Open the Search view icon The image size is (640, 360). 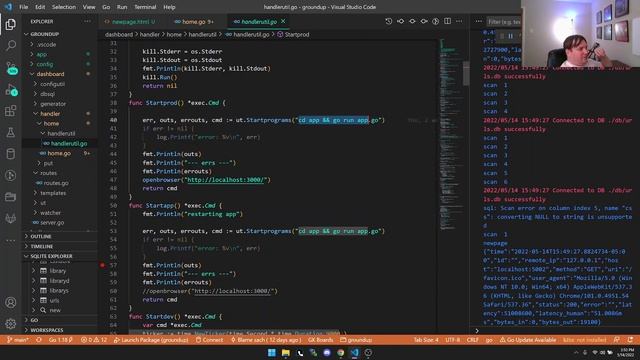11,45
